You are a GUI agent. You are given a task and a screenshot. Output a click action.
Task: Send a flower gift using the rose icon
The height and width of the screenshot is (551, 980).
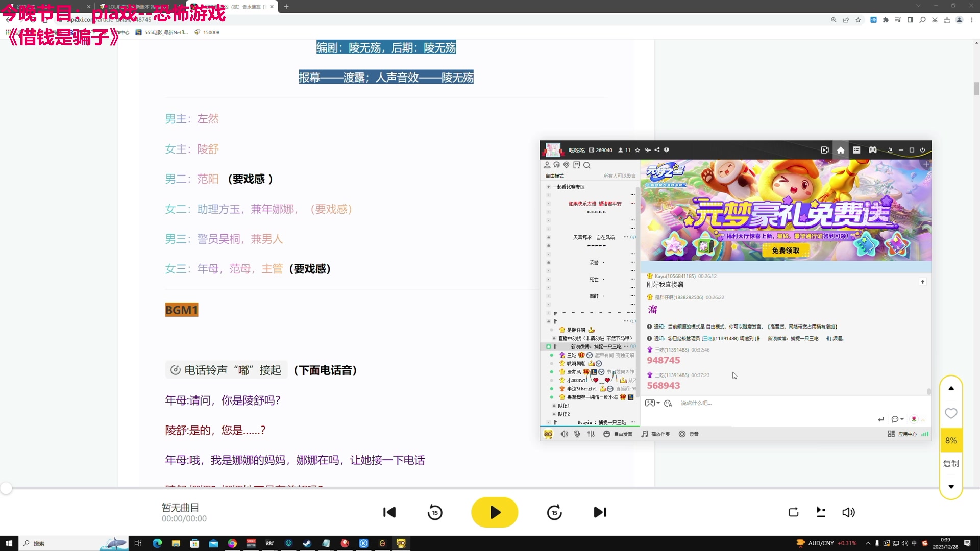tap(914, 419)
